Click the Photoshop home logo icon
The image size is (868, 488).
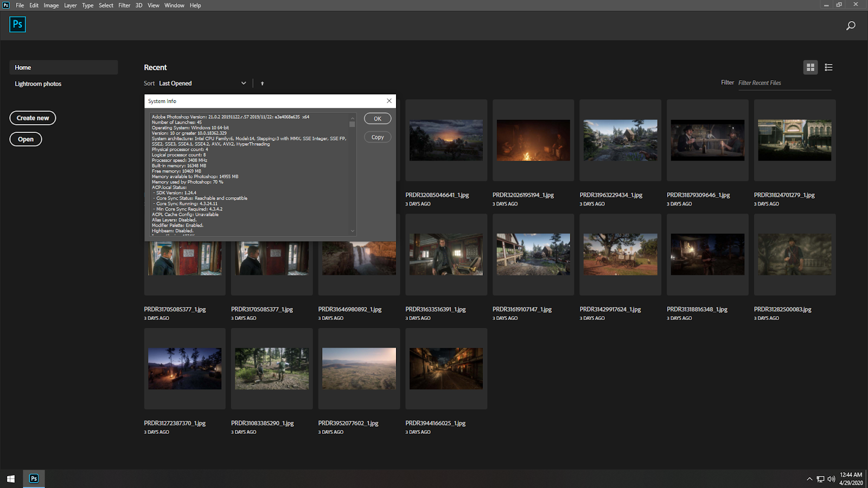(x=17, y=24)
